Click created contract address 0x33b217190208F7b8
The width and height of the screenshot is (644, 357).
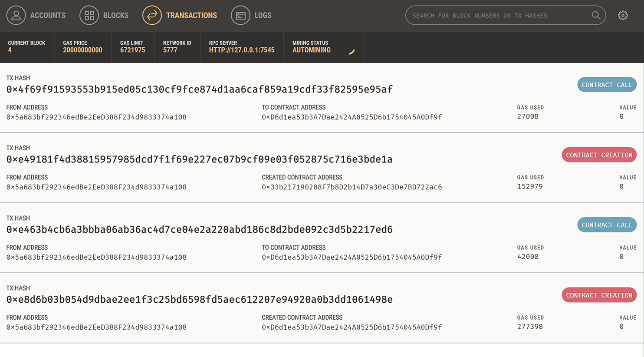352,187
